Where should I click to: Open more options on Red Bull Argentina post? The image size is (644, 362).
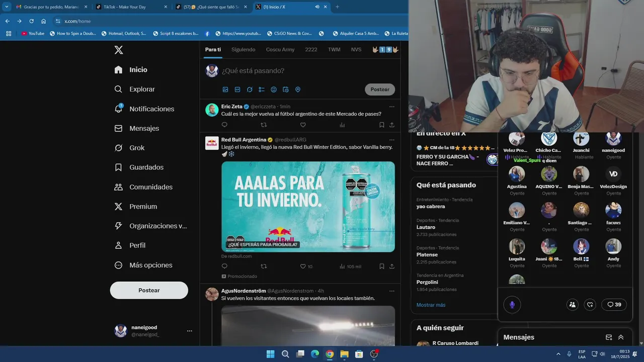click(392, 140)
